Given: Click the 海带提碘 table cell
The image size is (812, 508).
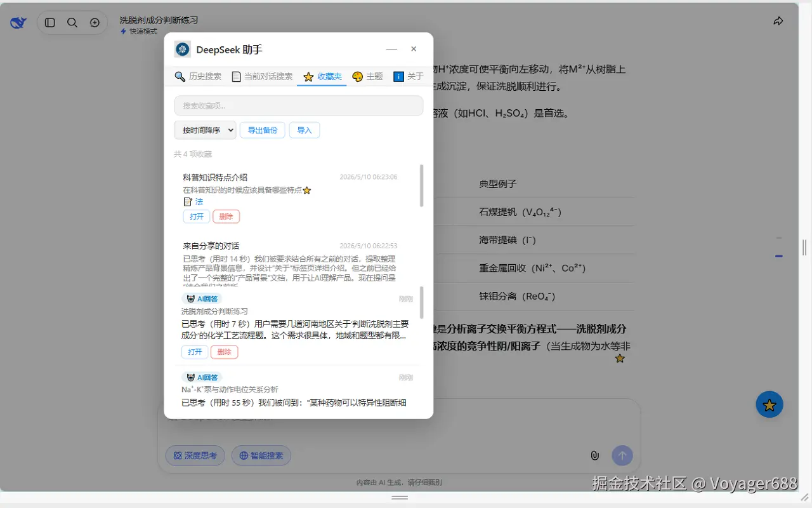Looking at the screenshot, I should [x=507, y=240].
